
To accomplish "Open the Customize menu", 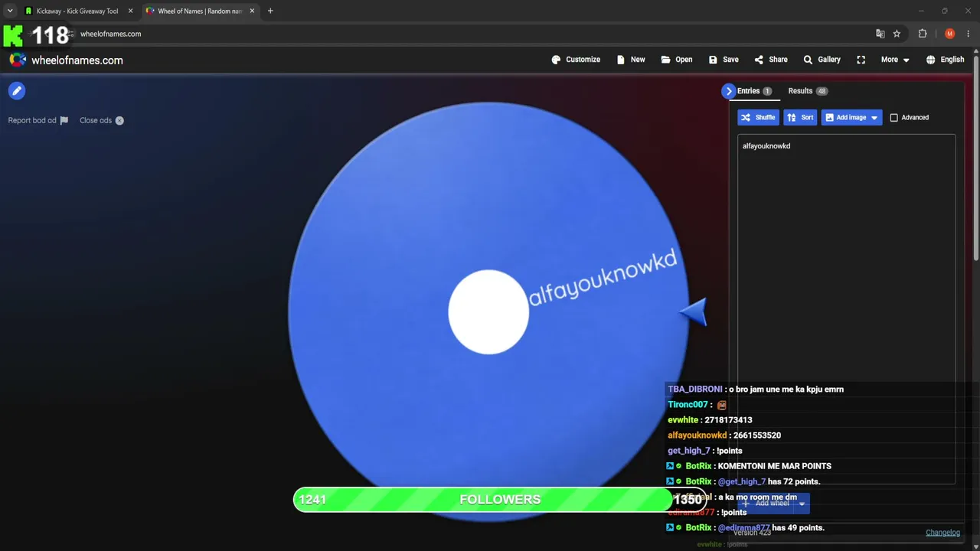I will [576, 60].
